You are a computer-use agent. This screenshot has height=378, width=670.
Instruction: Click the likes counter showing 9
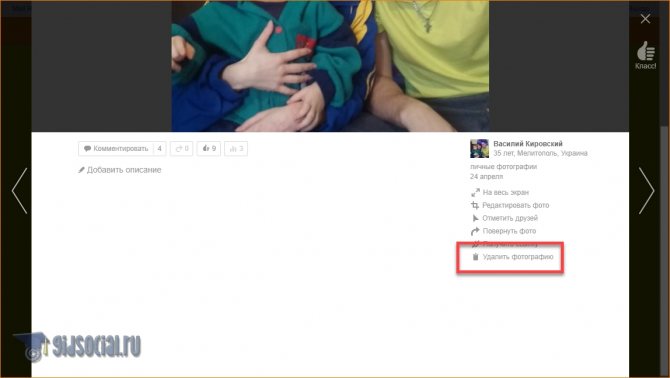(x=209, y=149)
